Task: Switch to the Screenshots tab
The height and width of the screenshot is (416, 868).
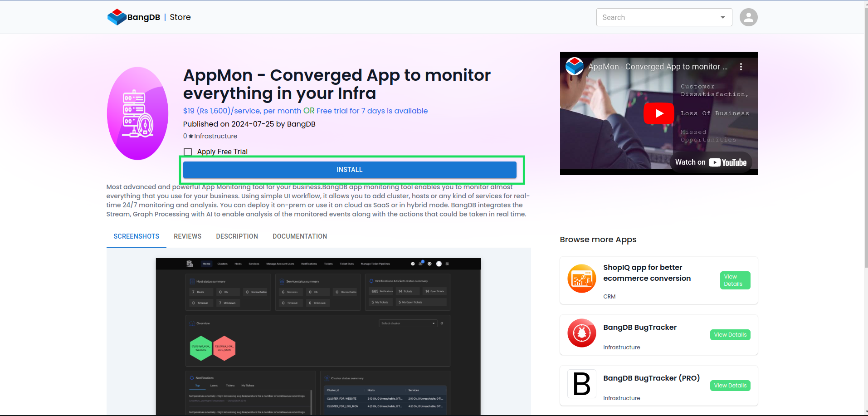Action: coord(137,236)
